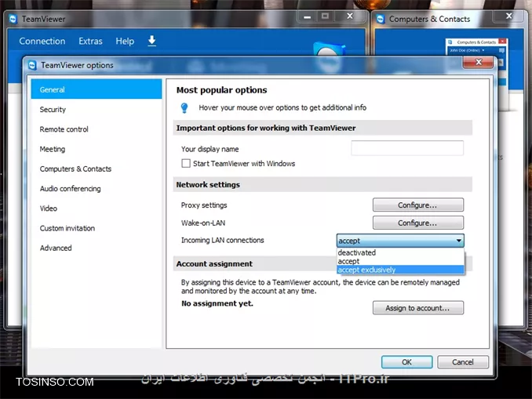
Task: Maximize the TeamViewer main window
Action: pos(325,16)
